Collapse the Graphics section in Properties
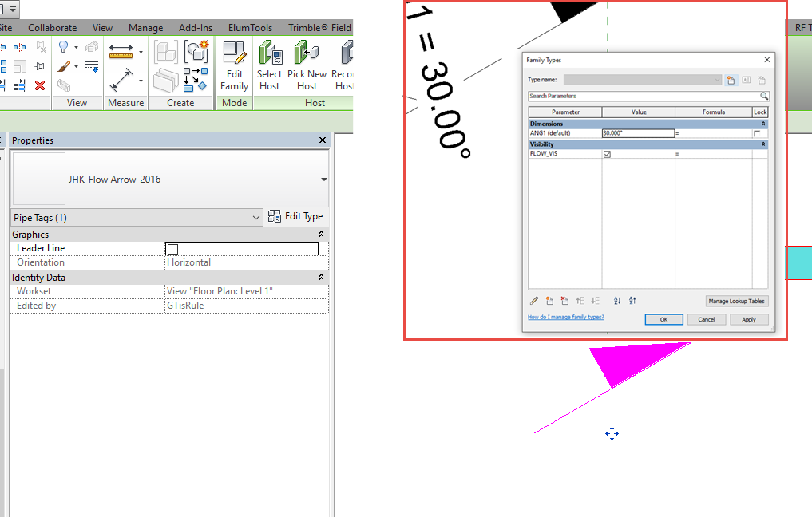The height and width of the screenshot is (517, 812). tap(321, 234)
